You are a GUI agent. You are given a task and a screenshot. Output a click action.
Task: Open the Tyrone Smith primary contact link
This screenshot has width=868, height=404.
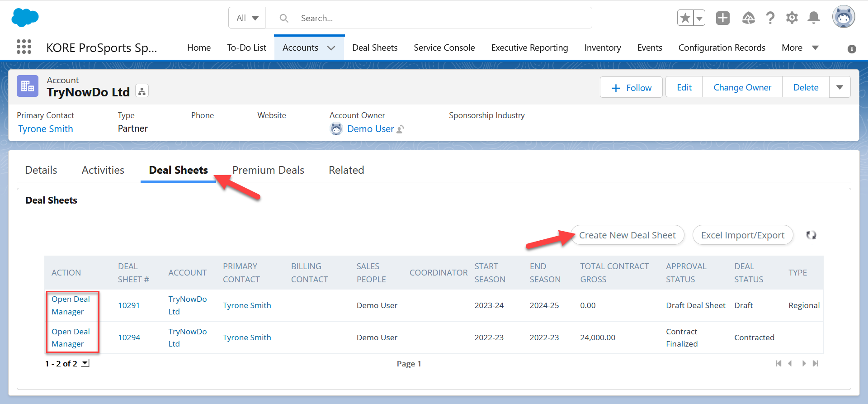[46, 129]
